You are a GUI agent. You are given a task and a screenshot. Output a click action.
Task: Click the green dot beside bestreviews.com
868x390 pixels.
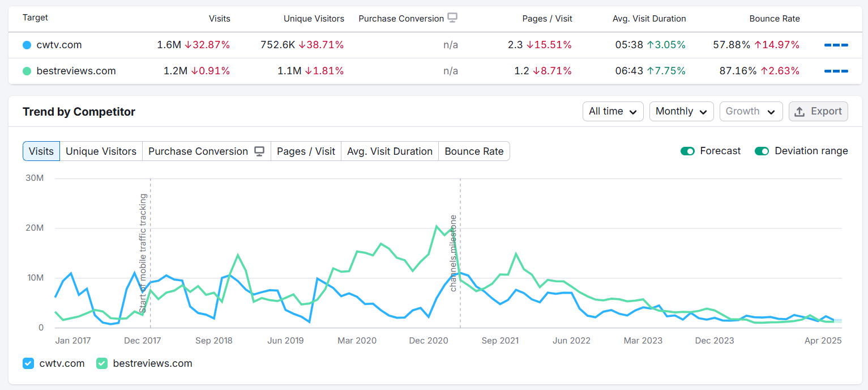[27, 71]
